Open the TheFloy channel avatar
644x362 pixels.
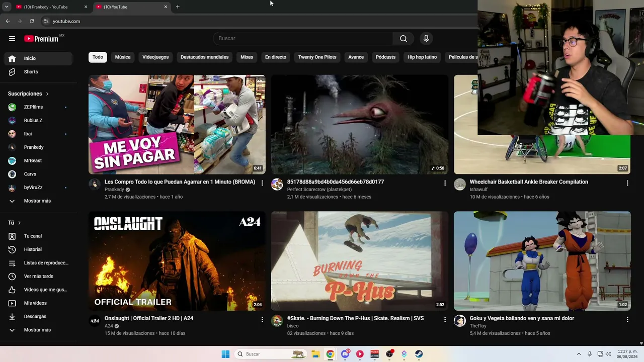tap(460, 321)
